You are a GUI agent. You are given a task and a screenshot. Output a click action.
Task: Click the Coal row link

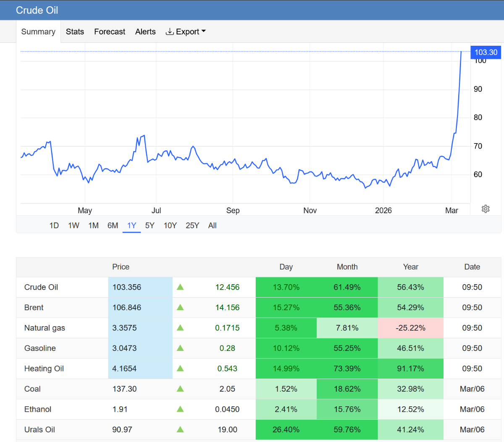[x=32, y=389]
